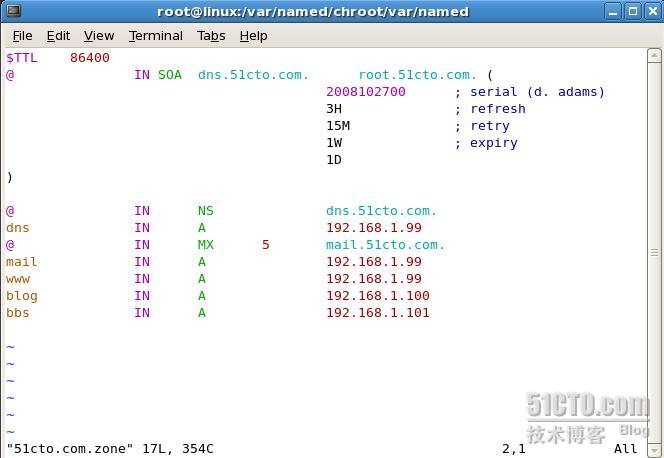Maximize the terminal window

coord(633,11)
